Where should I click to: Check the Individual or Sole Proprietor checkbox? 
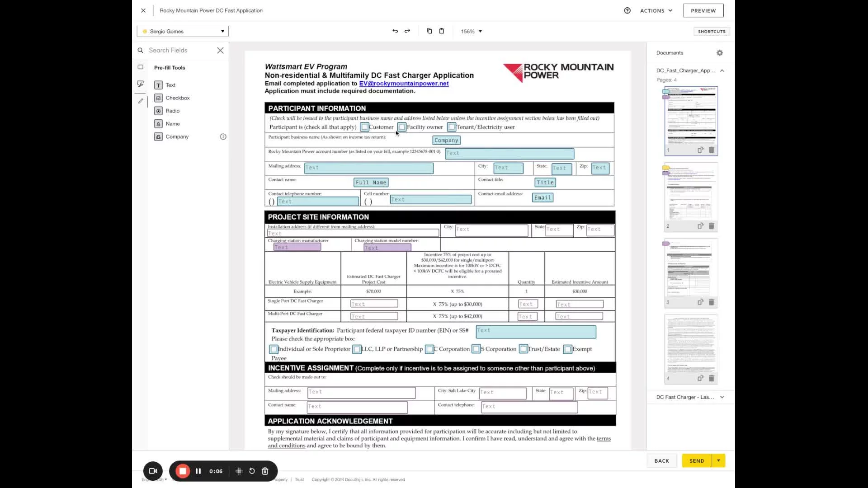click(274, 349)
